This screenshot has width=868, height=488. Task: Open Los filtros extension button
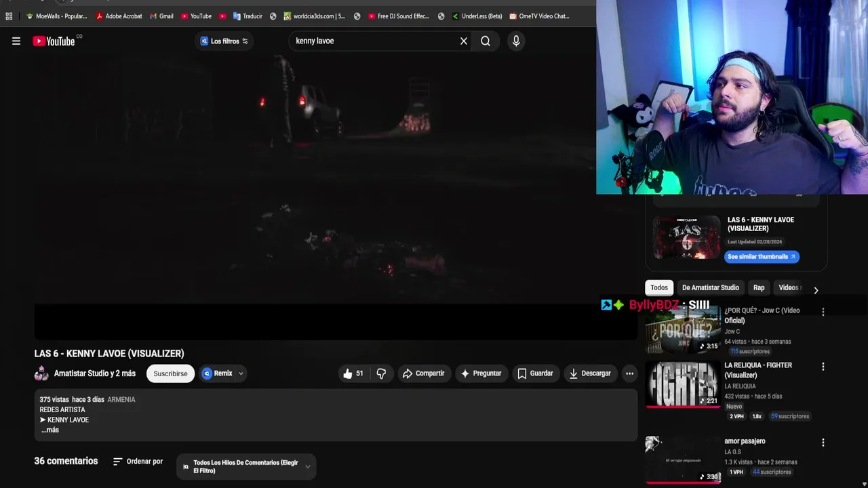tap(224, 41)
